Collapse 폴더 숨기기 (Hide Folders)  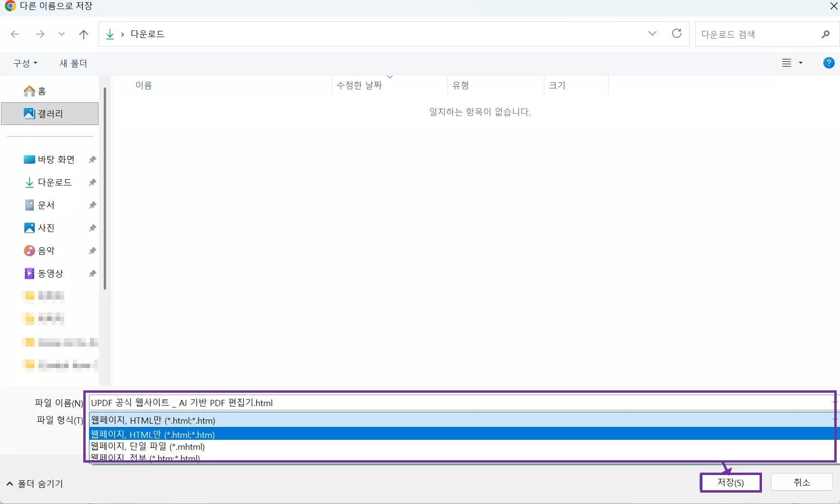35,484
